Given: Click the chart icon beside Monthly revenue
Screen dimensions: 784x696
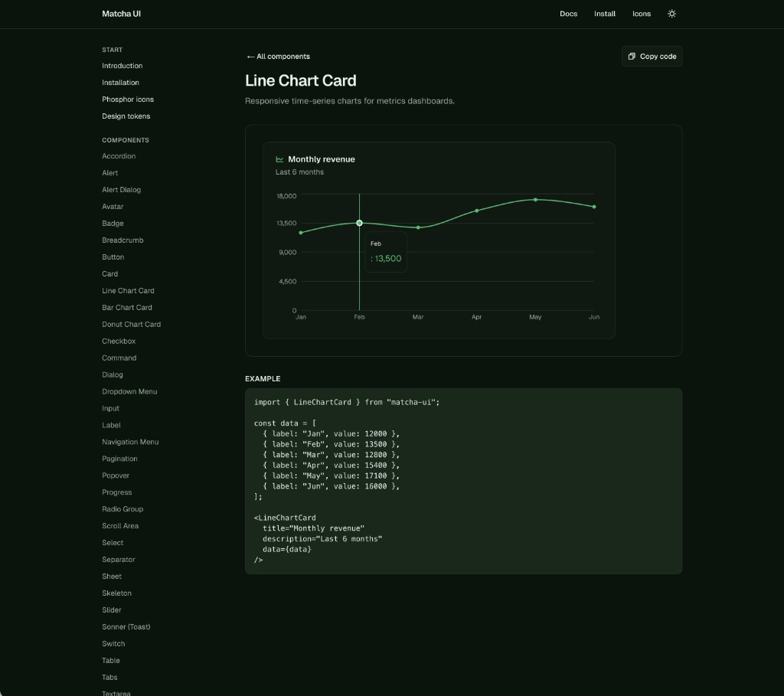Looking at the screenshot, I should pos(279,158).
